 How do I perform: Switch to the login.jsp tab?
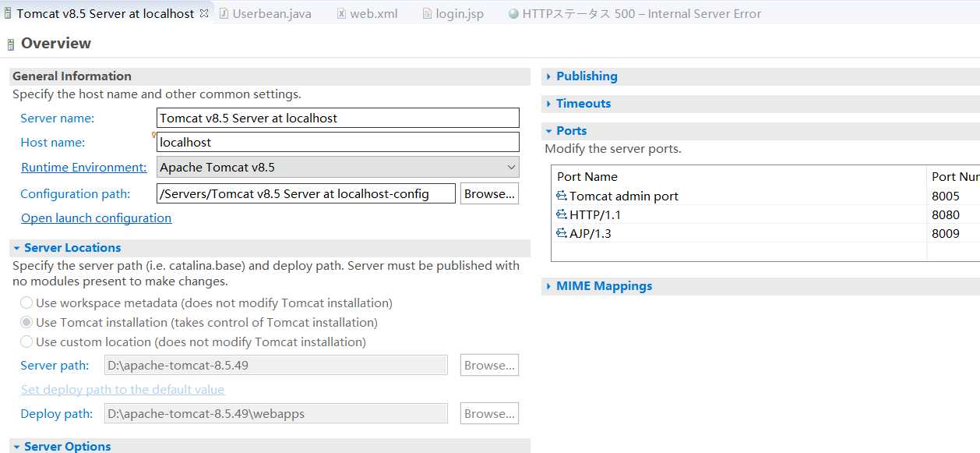click(x=453, y=13)
